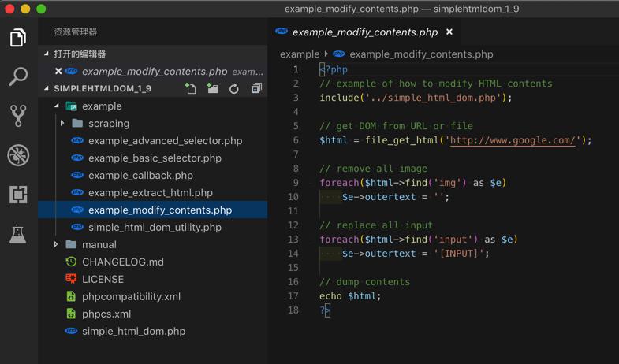This screenshot has width=619, height=364.
Task: Click the example breadcrumb segment
Action: pos(300,54)
